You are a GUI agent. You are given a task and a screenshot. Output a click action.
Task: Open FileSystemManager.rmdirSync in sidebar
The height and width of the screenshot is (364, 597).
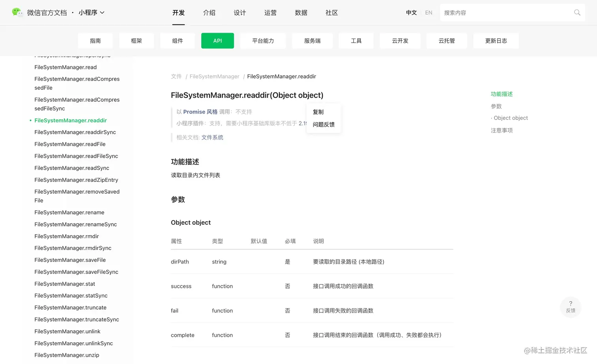click(73, 248)
